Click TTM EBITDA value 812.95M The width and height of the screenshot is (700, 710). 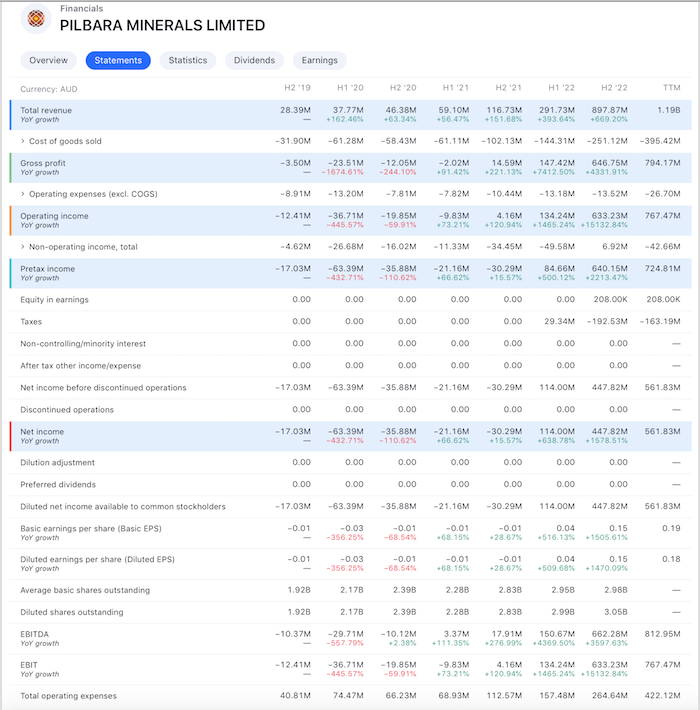(x=663, y=634)
